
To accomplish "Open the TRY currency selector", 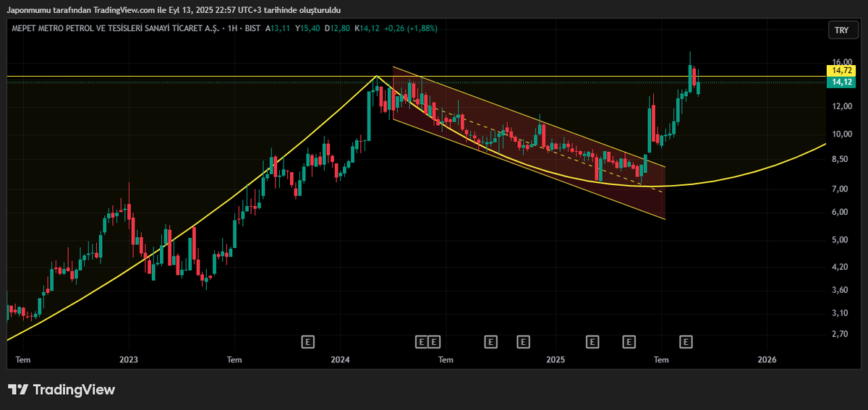I will [842, 30].
